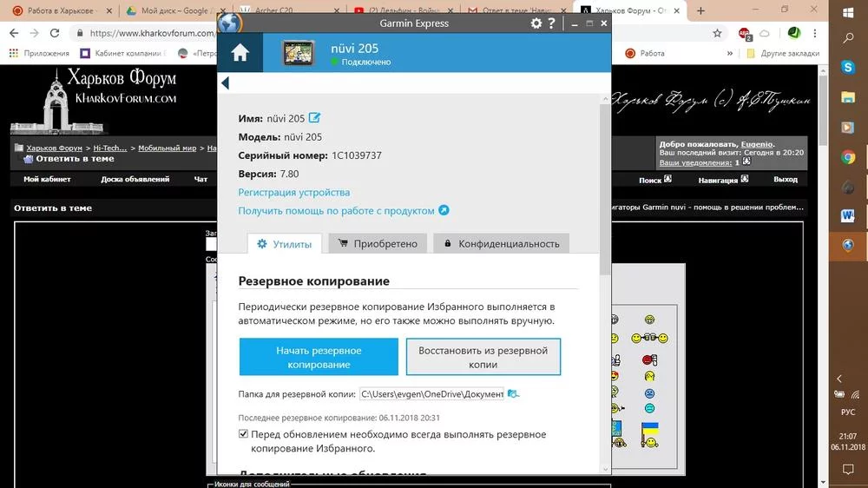Open File Explorer from taskbar

tap(848, 97)
